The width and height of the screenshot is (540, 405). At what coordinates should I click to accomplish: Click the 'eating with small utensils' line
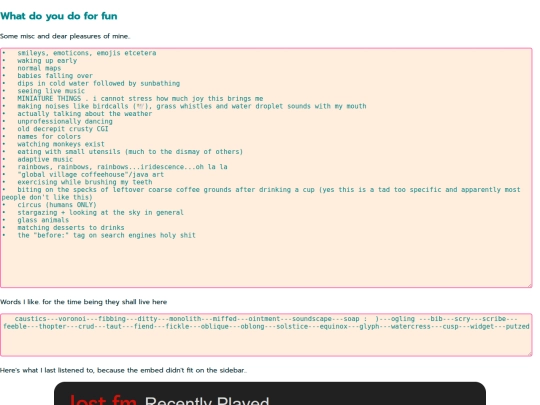click(130, 152)
